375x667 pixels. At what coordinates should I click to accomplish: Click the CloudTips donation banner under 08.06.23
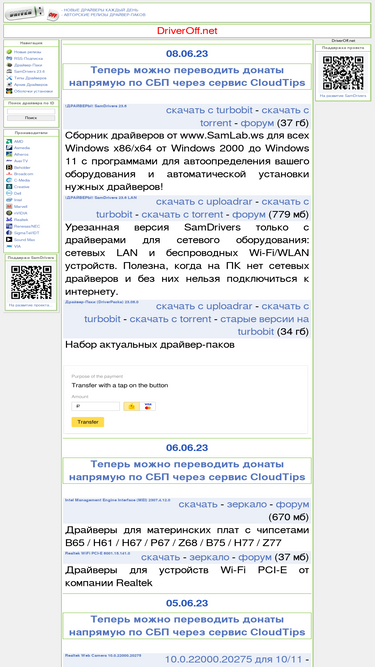pyautogui.click(x=187, y=77)
